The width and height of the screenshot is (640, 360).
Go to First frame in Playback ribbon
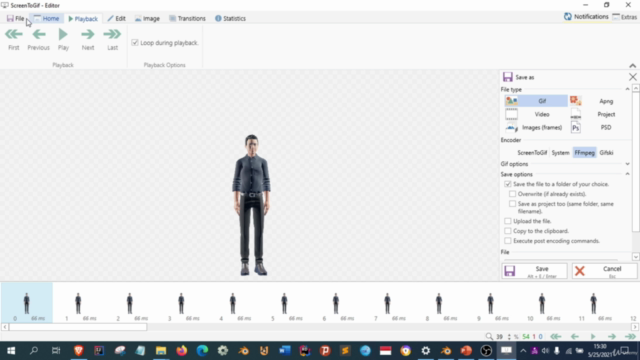(x=13, y=39)
